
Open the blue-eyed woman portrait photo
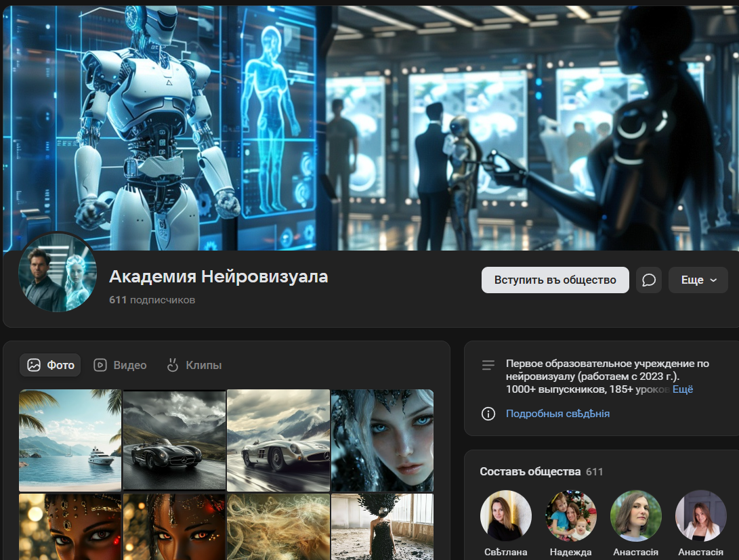click(382, 440)
